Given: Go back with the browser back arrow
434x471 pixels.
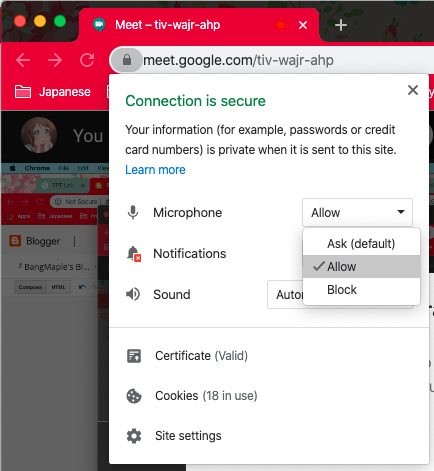Looking at the screenshot, I should [x=23, y=60].
